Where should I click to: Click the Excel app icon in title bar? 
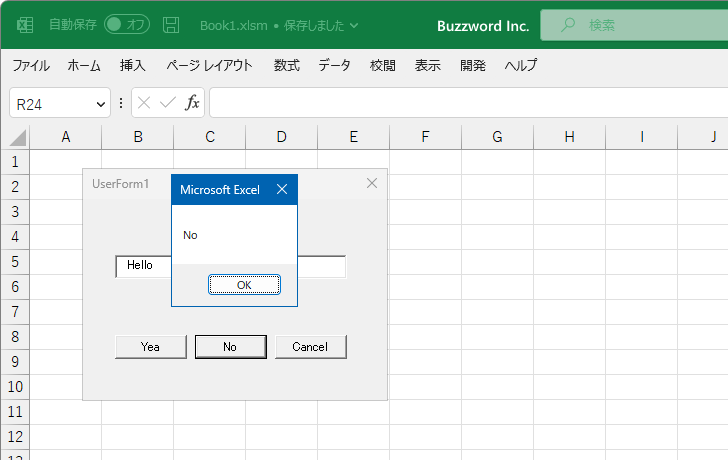25,25
